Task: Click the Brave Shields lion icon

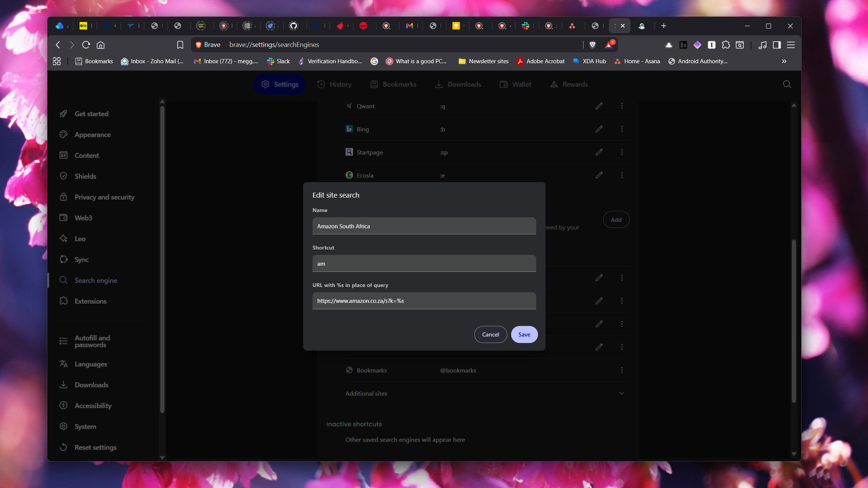Action: pyautogui.click(x=593, y=45)
